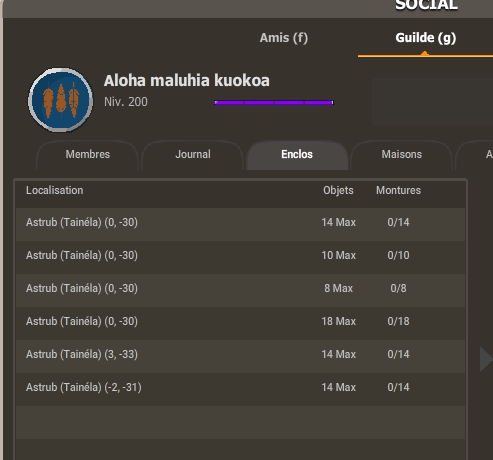Select the Astrub paddock row with 14 Max at (0, -30)
Image resolution: width=493 pixels, height=460 pixels.
click(x=240, y=222)
